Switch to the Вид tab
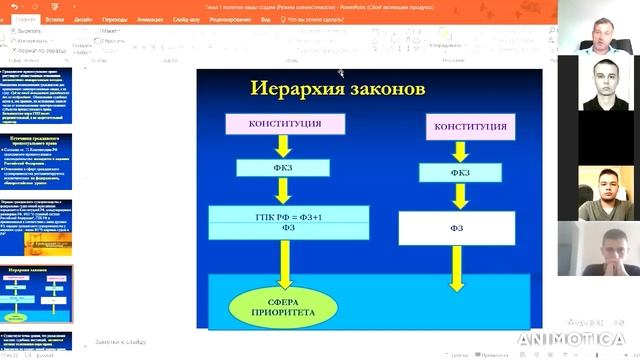640x360 pixels. coord(265,19)
